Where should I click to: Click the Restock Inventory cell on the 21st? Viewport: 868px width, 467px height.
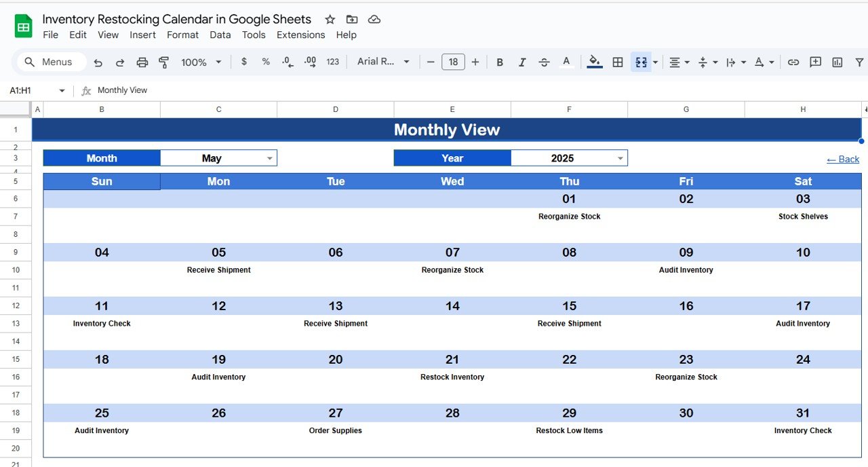pos(452,377)
